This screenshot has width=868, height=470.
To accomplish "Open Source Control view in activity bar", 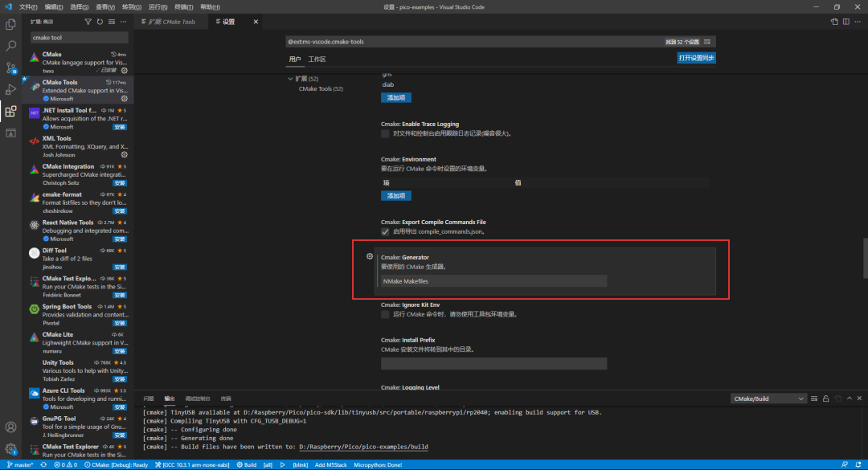I will pos(11,68).
